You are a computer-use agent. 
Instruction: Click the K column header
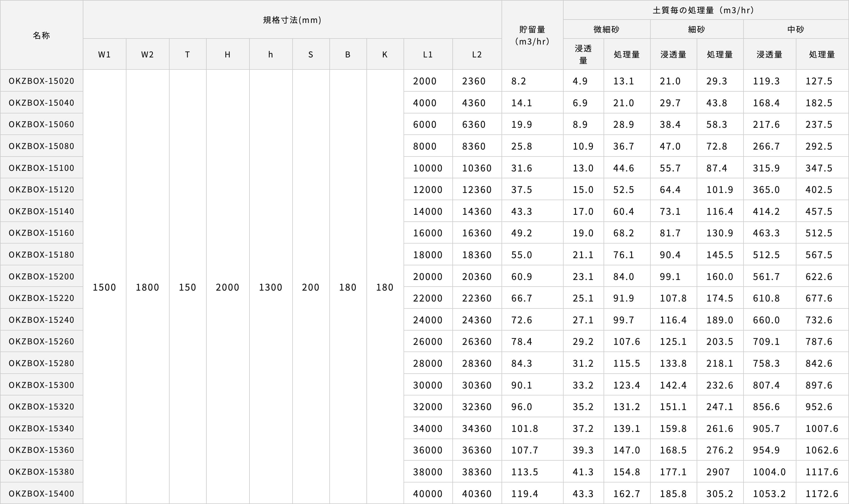(385, 54)
